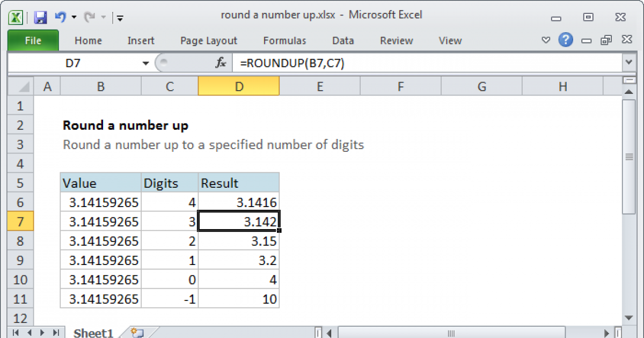644x338 pixels.
Task: Switch to the Data tab
Action: [342, 40]
